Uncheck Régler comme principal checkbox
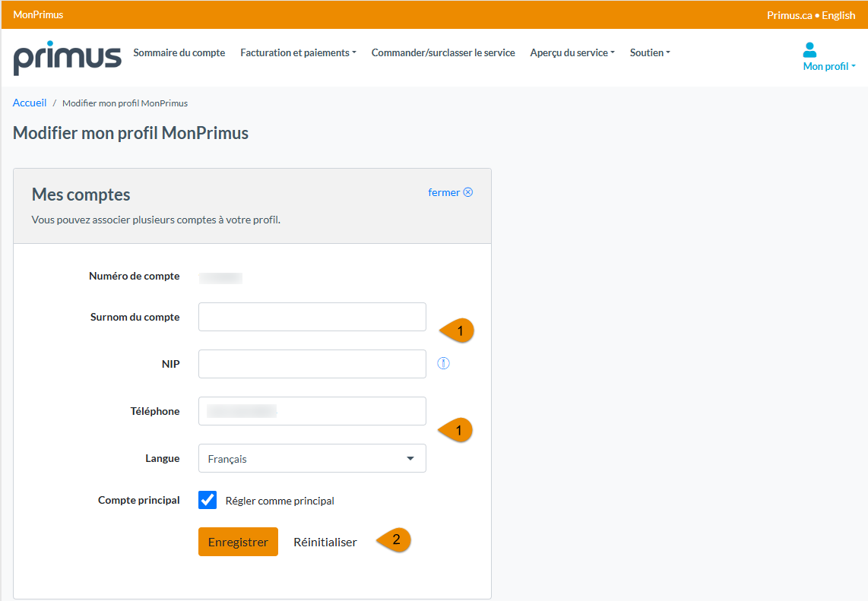The image size is (868, 601). coord(207,500)
